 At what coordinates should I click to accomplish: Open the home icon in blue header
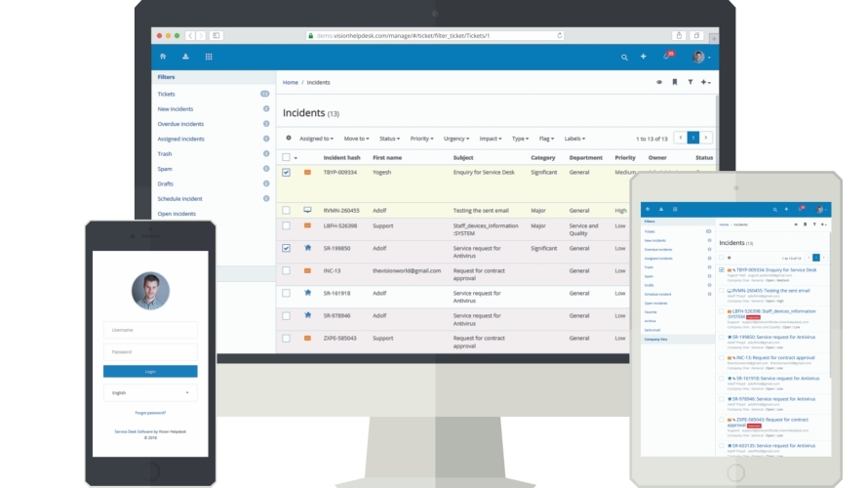pyautogui.click(x=163, y=57)
